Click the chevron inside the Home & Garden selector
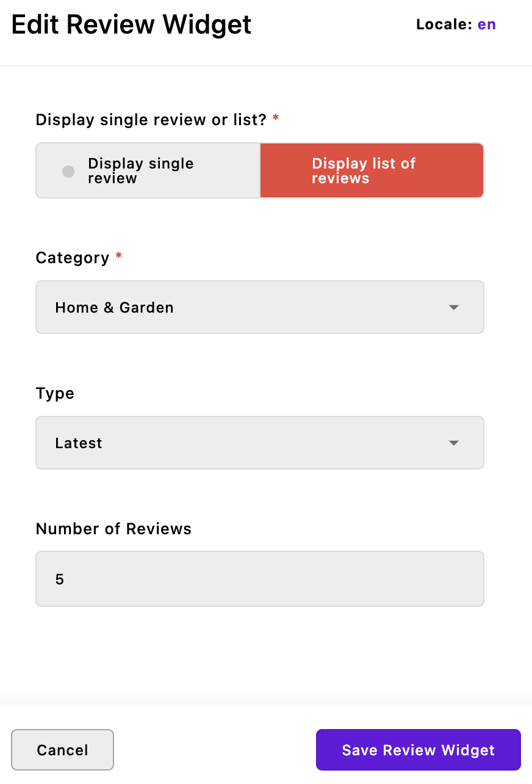 [x=454, y=307]
